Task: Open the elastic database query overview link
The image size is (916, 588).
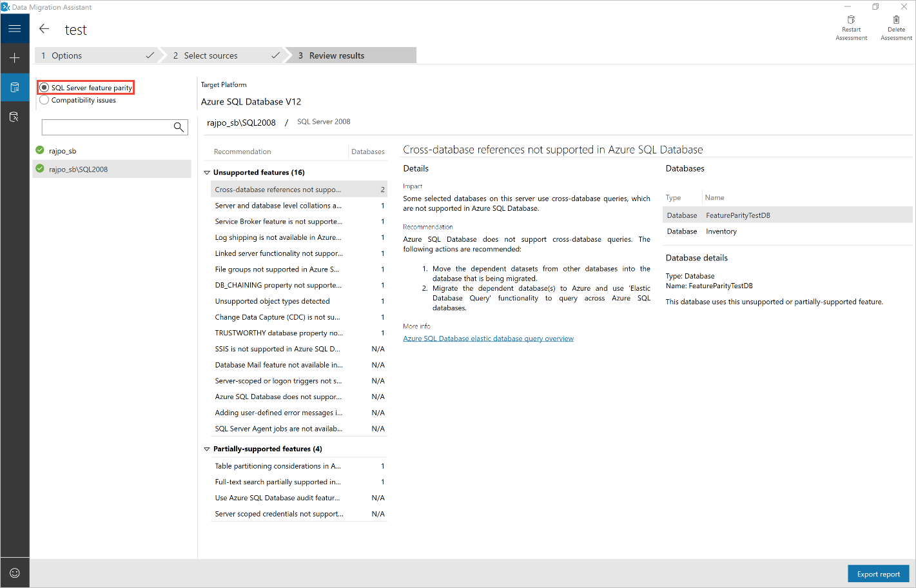Action: pyautogui.click(x=488, y=338)
